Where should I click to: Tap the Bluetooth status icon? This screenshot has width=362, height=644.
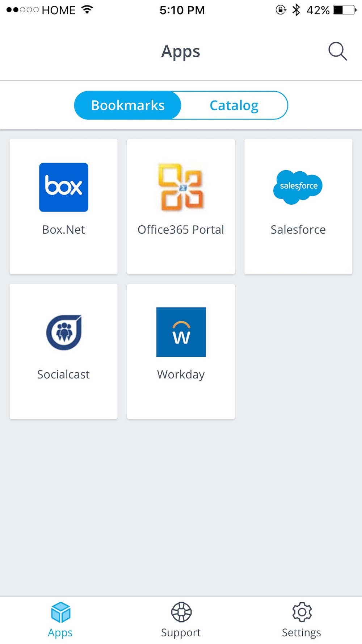296,10
